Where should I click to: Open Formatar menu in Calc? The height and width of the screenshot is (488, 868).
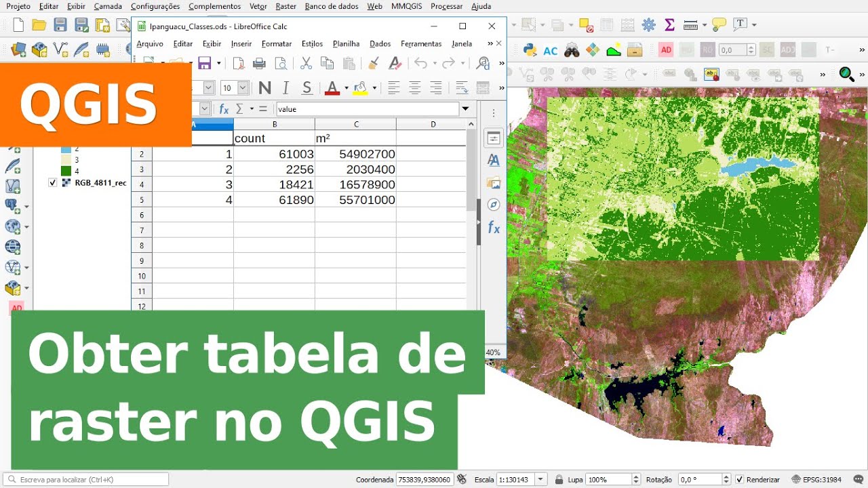[x=277, y=43]
